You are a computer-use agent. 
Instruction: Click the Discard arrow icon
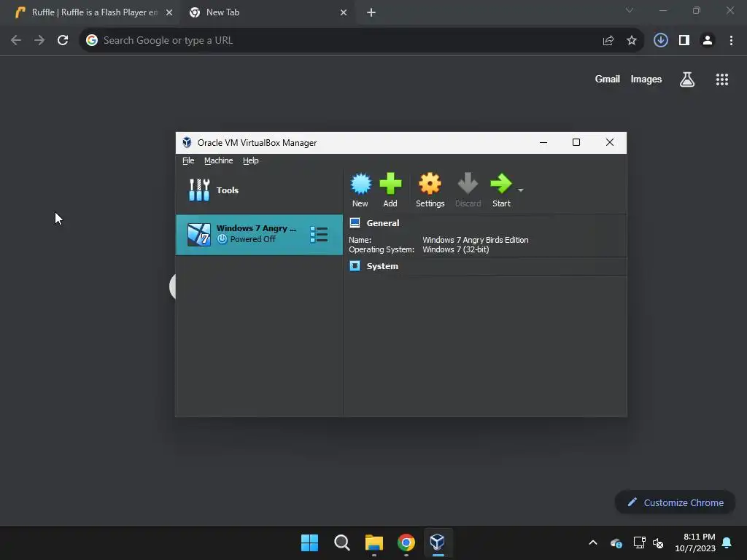coord(468,184)
